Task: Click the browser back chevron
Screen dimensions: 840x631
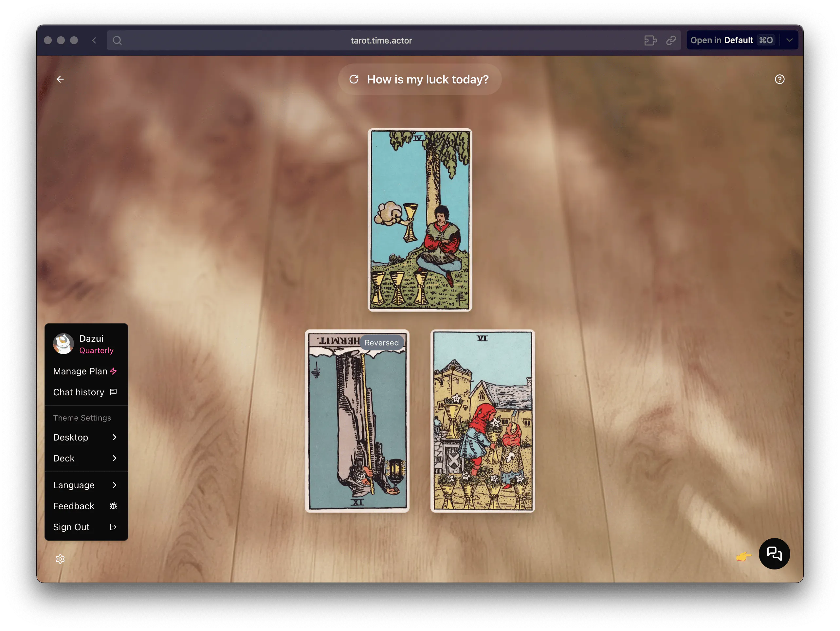Action: pos(94,40)
